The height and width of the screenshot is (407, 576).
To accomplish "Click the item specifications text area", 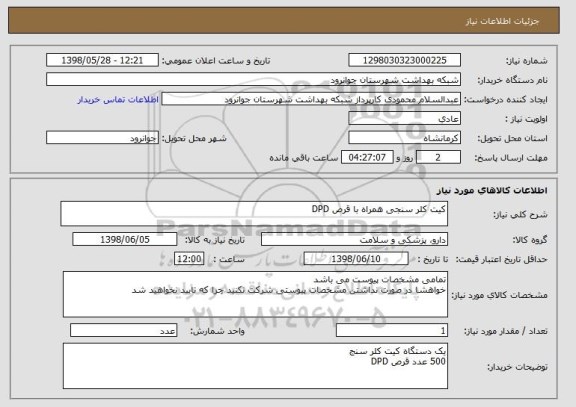I will 255,294.
